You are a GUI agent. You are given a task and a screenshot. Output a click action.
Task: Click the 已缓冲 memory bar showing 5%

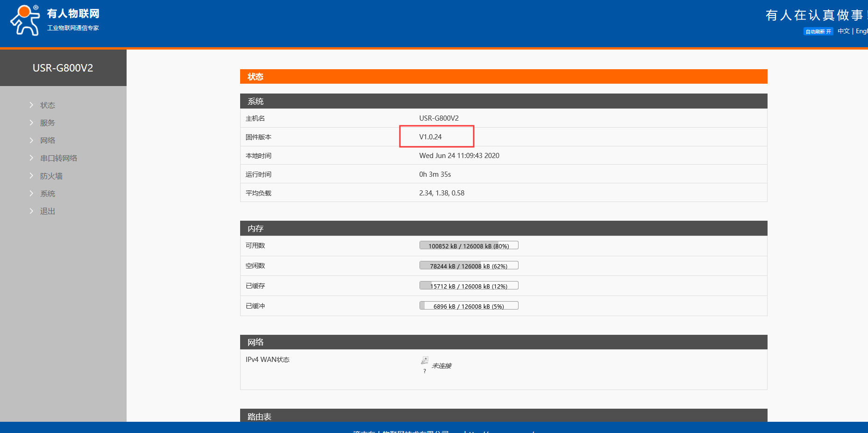469,306
